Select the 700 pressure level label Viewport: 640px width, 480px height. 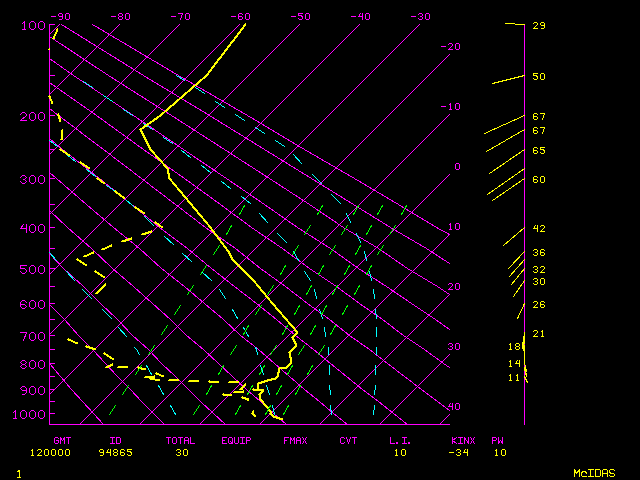[x=33, y=337]
